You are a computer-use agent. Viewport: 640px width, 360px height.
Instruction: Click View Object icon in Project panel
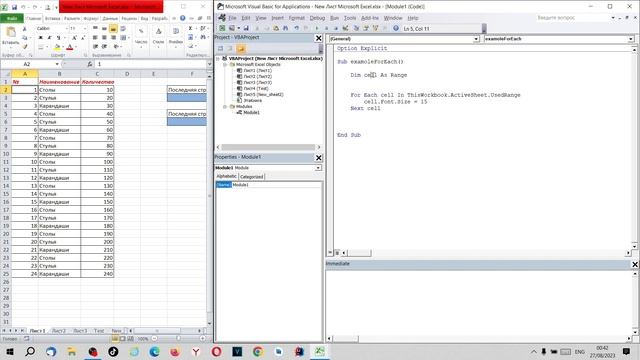coord(230,49)
